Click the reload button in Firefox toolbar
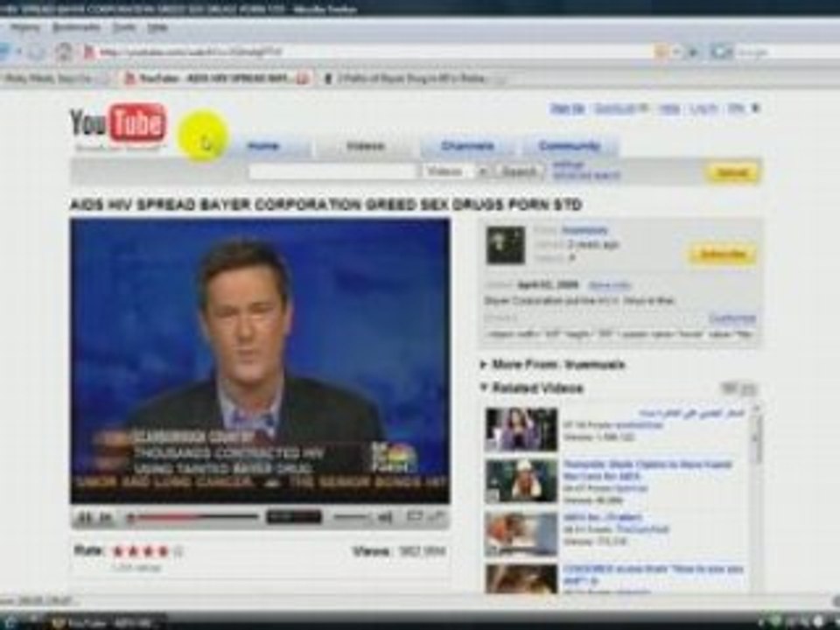The height and width of the screenshot is (630, 840). point(37,52)
